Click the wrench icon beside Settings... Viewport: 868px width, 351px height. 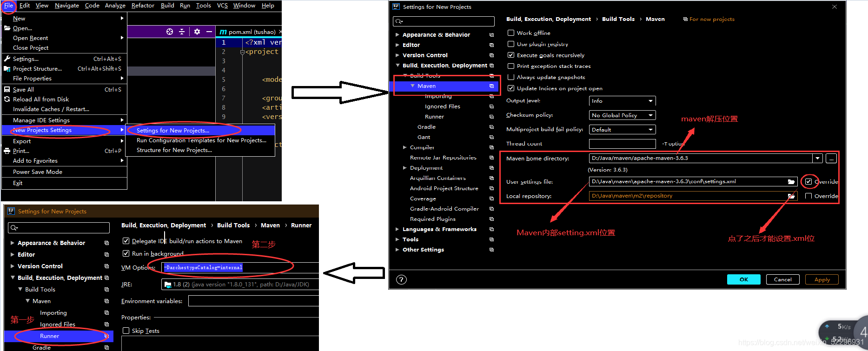7,59
